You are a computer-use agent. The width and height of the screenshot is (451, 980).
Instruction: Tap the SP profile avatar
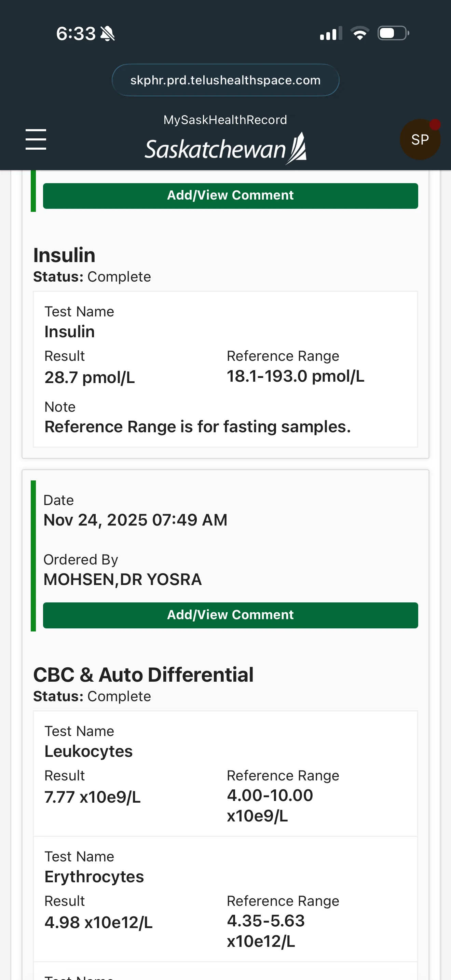click(420, 140)
